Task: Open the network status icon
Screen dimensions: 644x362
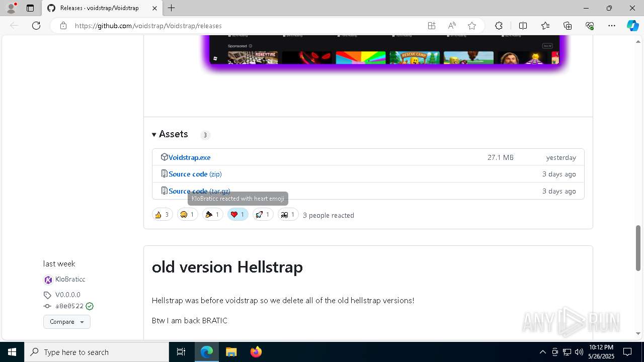Action: 567,352
